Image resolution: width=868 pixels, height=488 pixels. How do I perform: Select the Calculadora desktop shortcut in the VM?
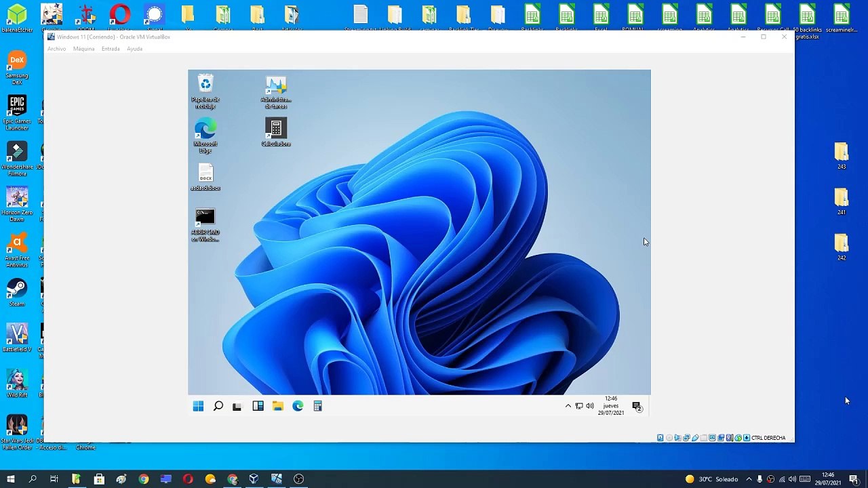pyautogui.click(x=276, y=133)
